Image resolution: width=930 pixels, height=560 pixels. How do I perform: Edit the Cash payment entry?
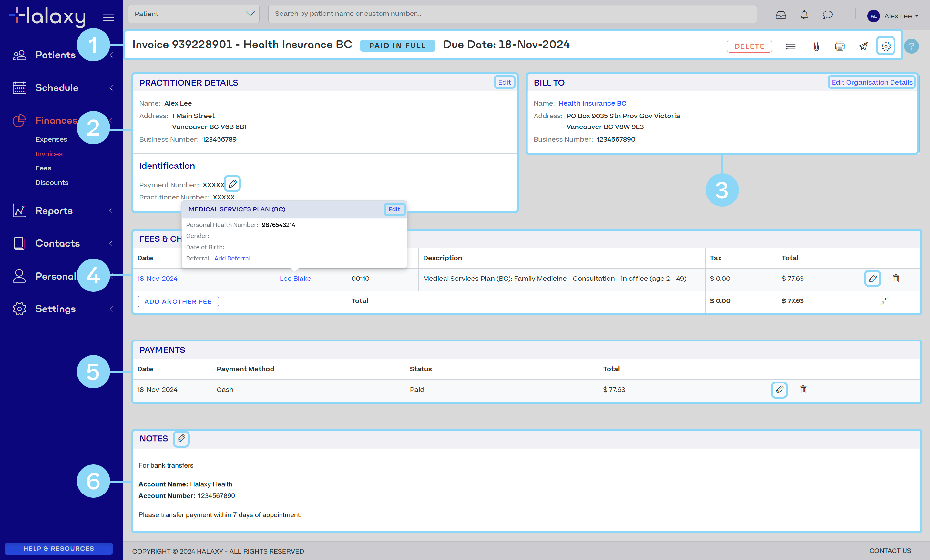point(779,390)
